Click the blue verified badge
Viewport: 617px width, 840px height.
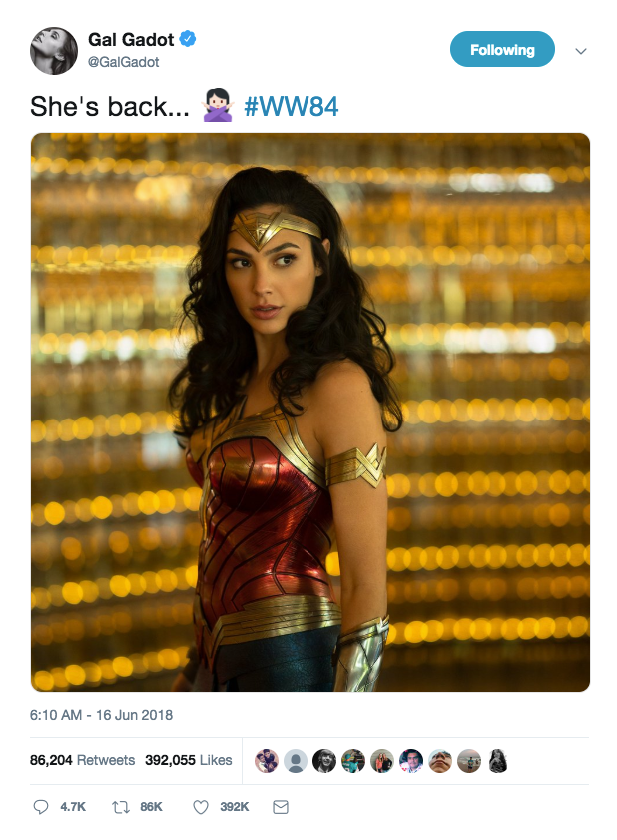click(187, 39)
